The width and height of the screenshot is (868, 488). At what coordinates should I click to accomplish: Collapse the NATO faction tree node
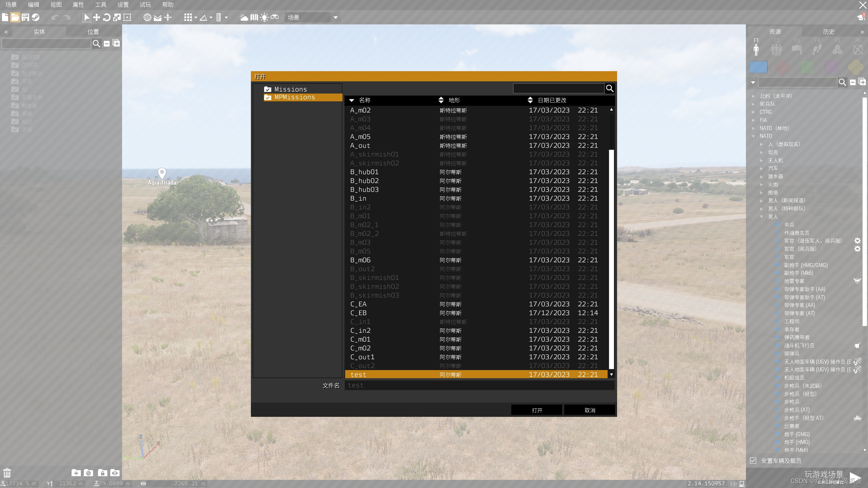[x=753, y=136]
